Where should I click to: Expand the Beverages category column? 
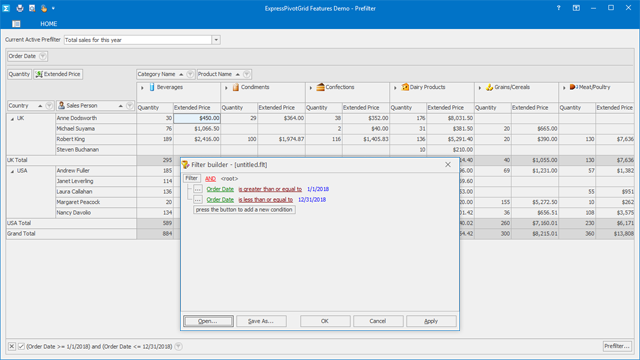(142, 88)
